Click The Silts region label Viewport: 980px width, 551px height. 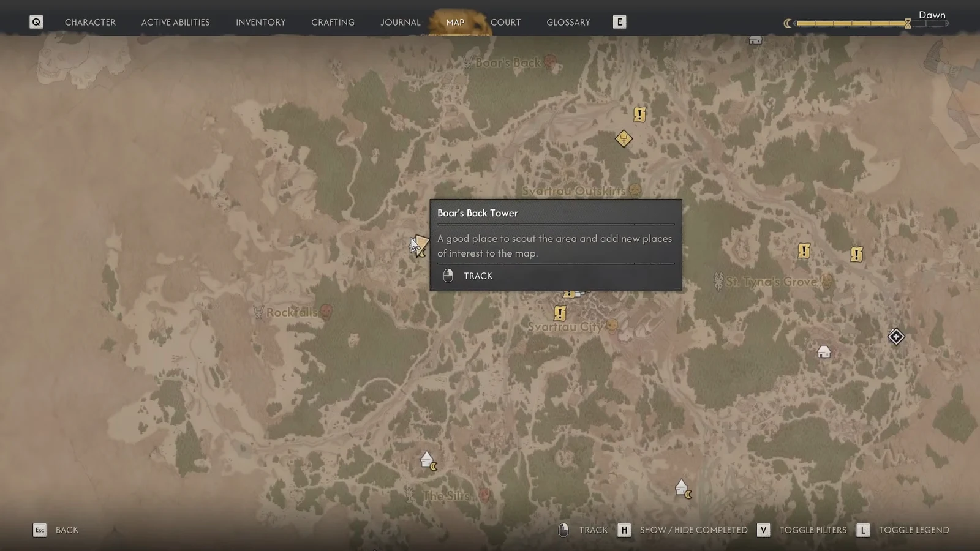click(446, 496)
